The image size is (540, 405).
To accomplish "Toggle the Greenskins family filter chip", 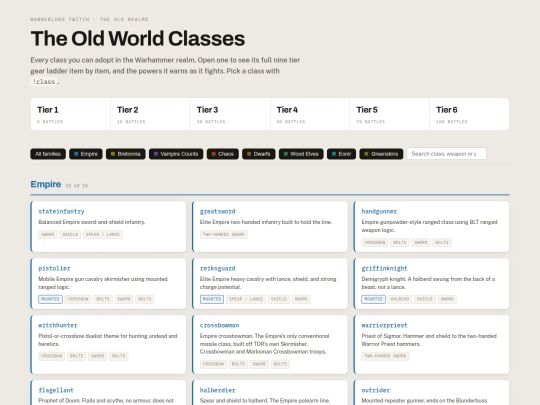I will point(381,154).
